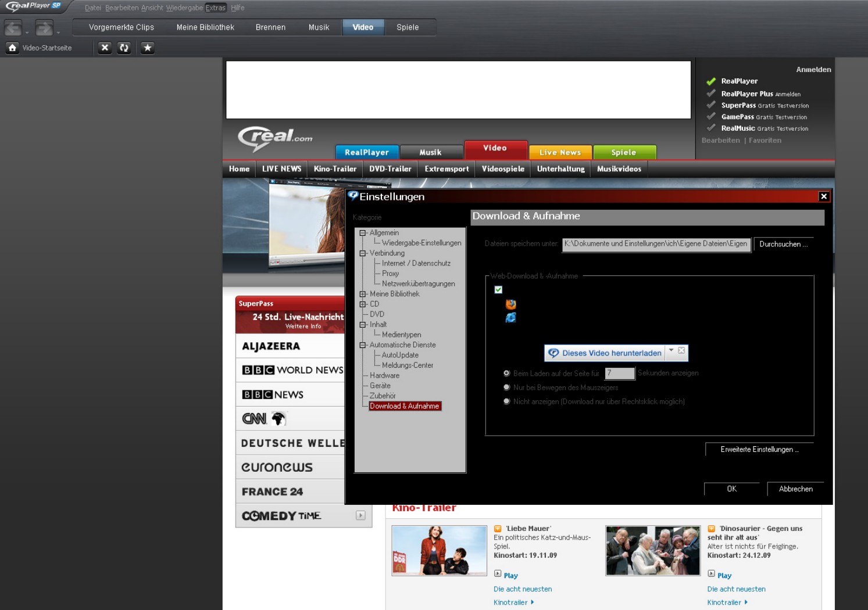Viewport: 868px width, 610px height.
Task: Confirm settings with the OK button
Action: pos(731,489)
